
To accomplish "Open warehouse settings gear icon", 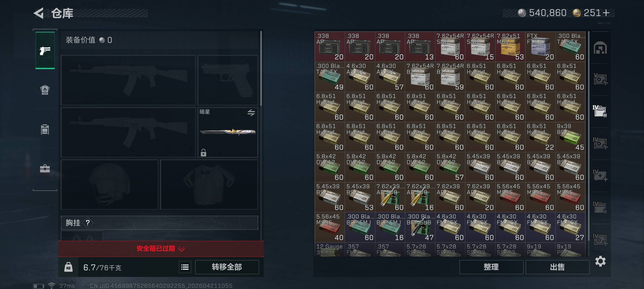I will 600,261.
